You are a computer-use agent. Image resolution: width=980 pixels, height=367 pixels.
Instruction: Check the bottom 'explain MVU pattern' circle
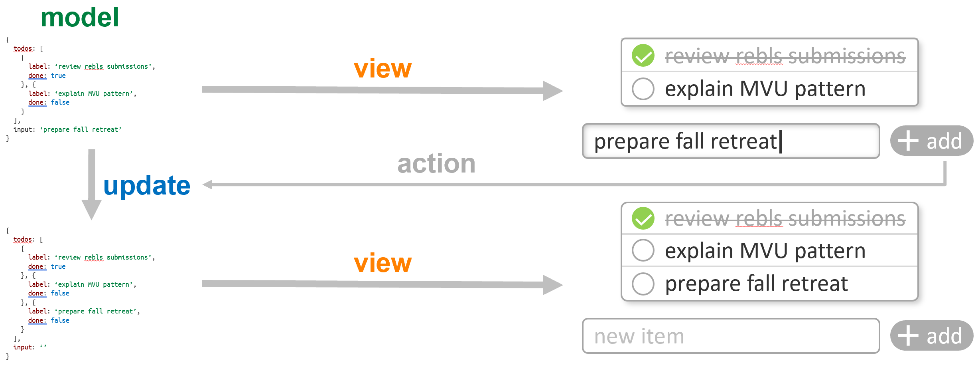pos(643,250)
